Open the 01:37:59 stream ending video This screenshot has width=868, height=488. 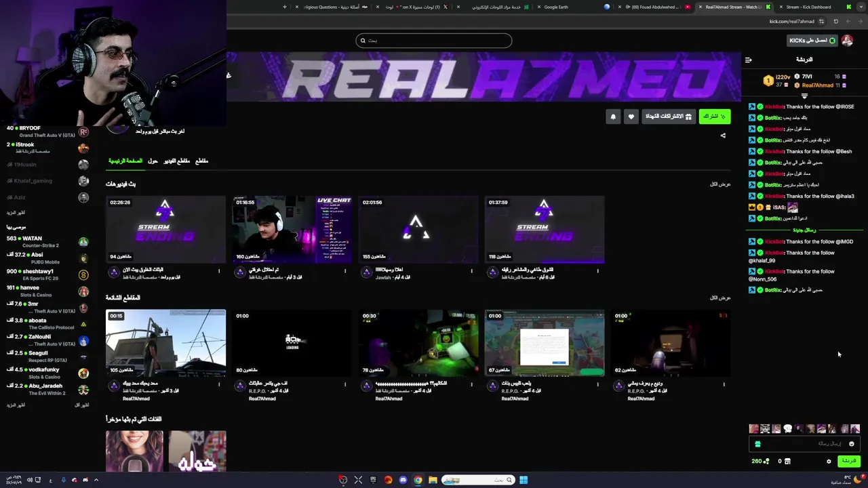pos(544,229)
